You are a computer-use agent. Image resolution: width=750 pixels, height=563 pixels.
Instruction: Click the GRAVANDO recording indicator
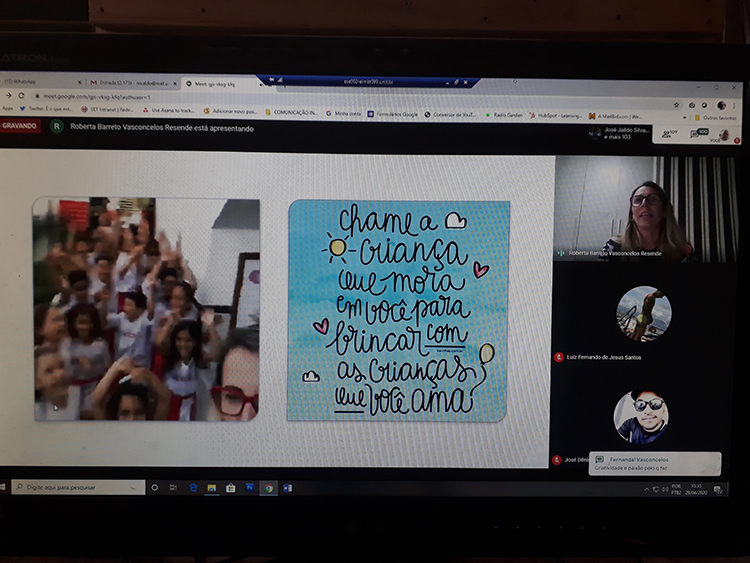click(x=19, y=126)
